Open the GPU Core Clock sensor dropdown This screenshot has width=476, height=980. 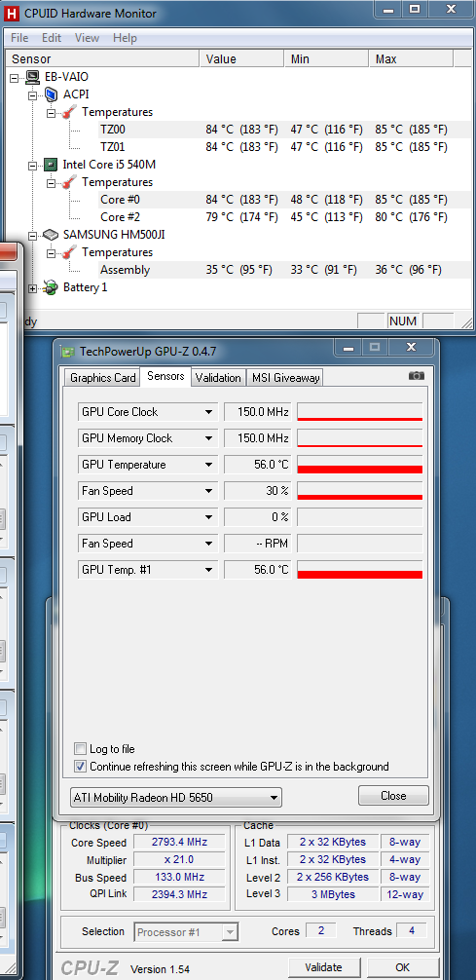(209, 412)
